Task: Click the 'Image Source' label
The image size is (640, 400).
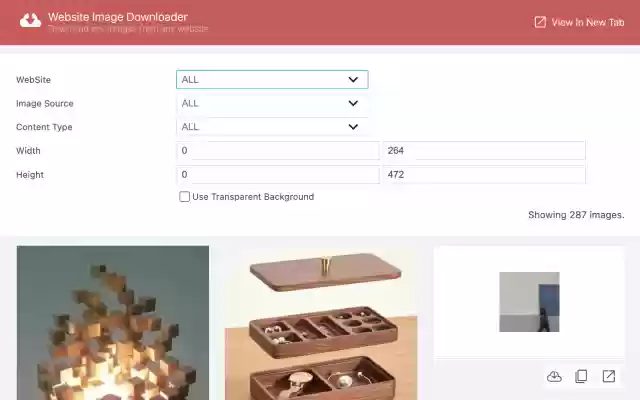Action: 45,104
